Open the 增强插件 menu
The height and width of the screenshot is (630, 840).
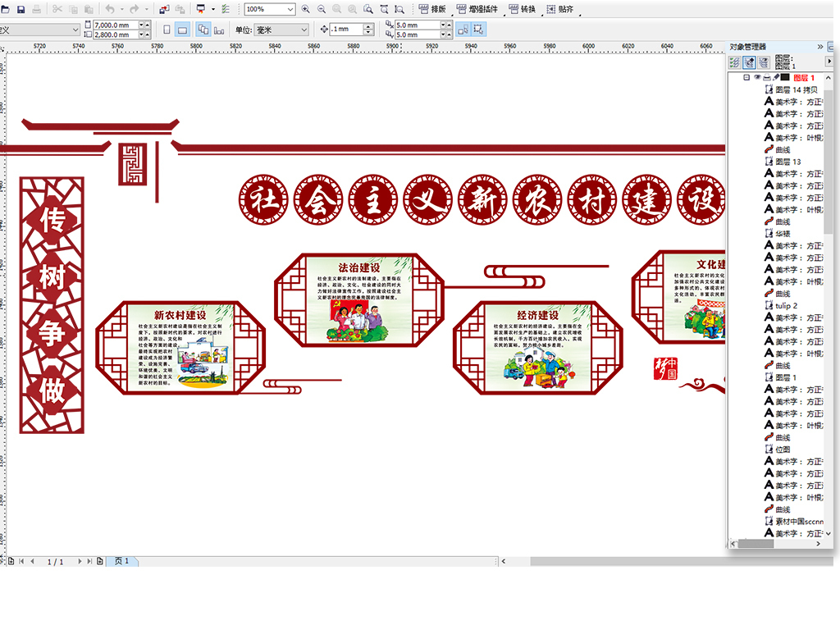click(x=477, y=9)
